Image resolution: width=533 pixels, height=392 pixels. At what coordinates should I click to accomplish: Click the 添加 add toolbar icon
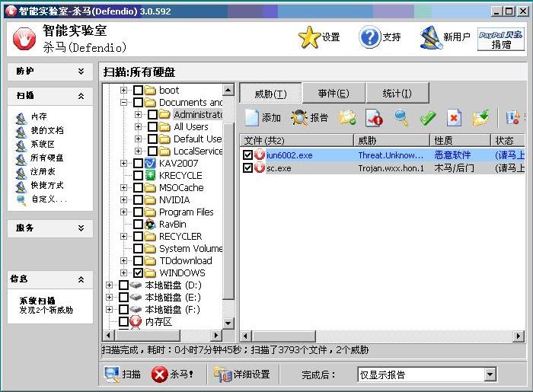[252, 118]
